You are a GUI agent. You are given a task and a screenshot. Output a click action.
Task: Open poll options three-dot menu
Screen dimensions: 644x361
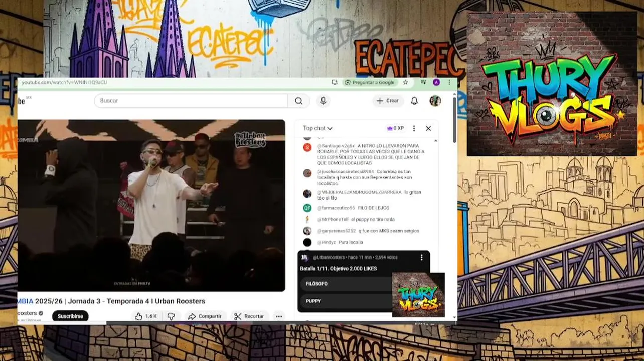[421, 257]
